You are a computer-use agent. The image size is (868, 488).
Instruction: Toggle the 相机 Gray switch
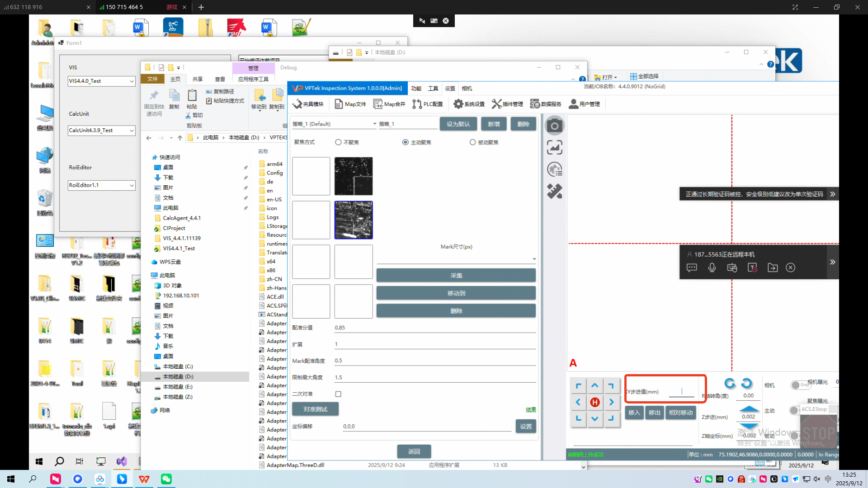pyautogui.click(x=796, y=385)
